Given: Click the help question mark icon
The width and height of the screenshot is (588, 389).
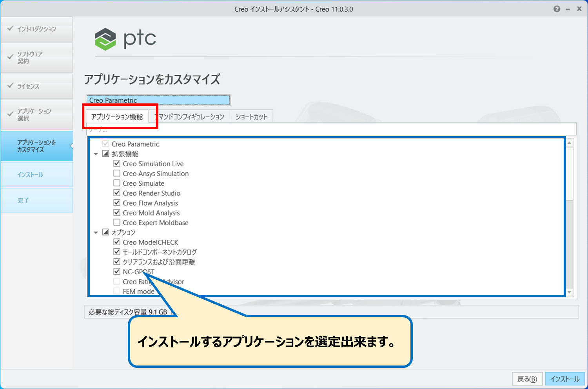Looking at the screenshot, I should (557, 9).
